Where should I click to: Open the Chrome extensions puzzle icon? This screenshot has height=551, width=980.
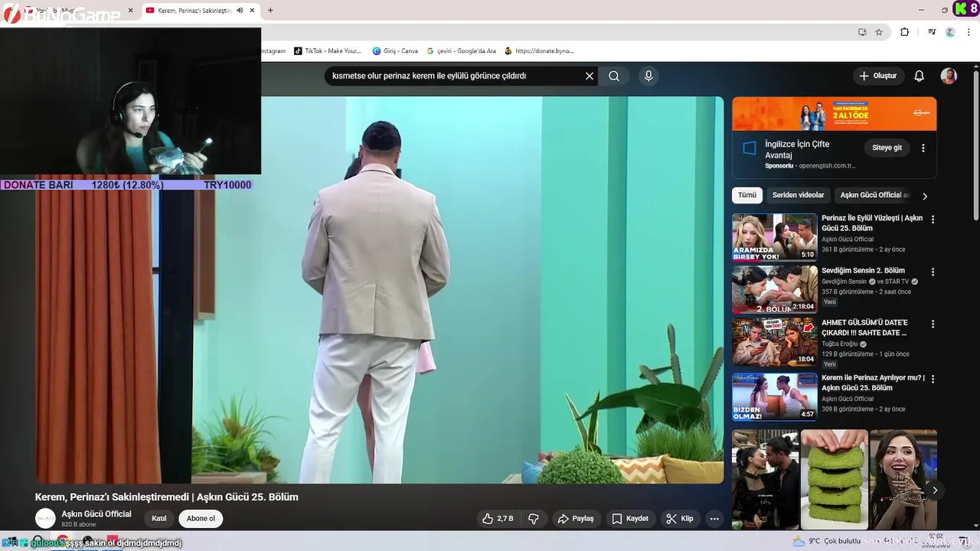pos(905,32)
